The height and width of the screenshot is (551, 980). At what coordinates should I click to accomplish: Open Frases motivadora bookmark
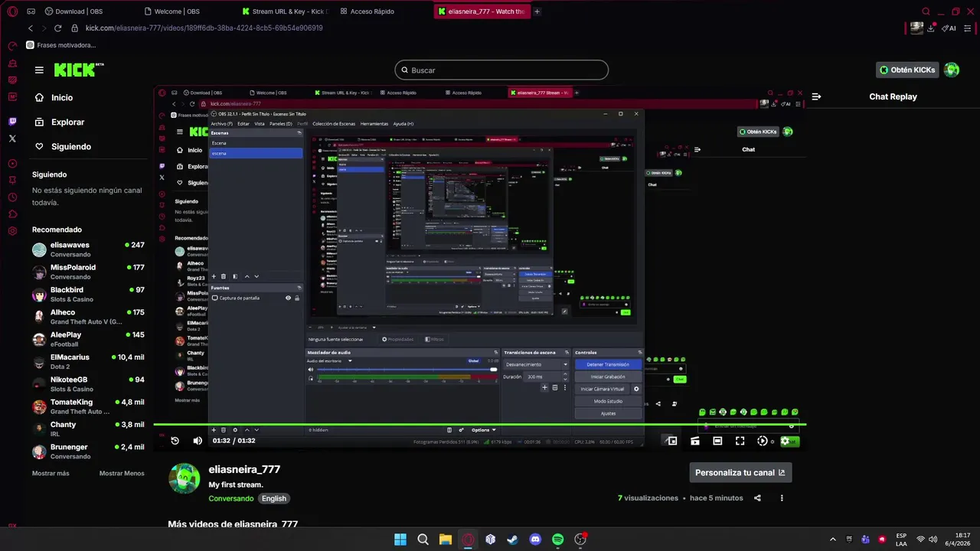click(61, 45)
